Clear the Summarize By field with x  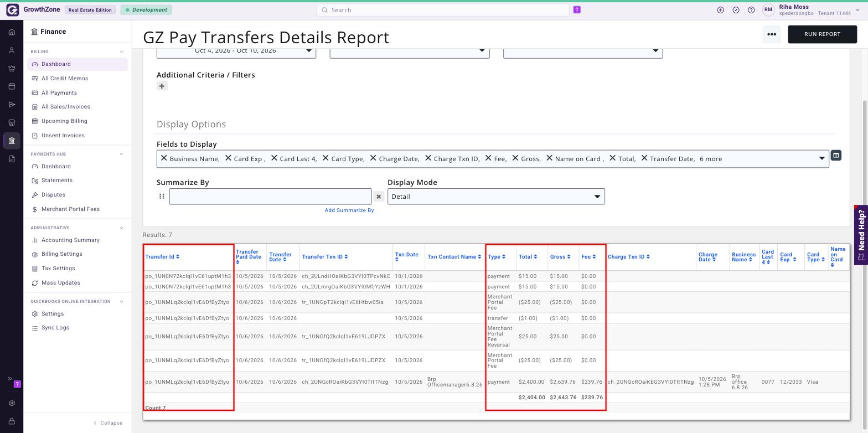379,197
